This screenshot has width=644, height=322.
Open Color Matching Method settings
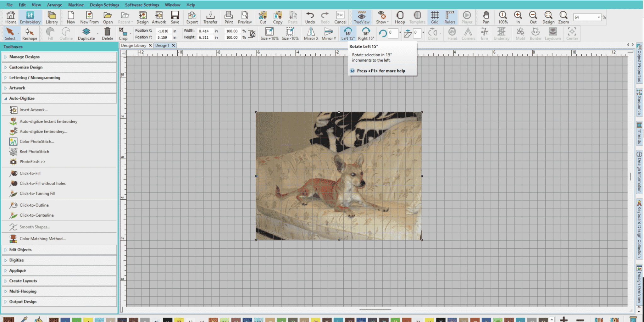point(42,239)
